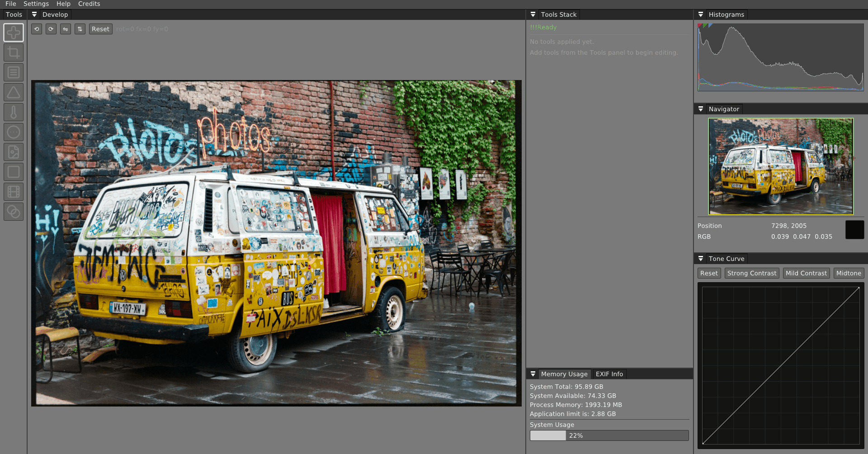Screen dimensions: 868x454
Task: Collapse the Tone Curve panel
Action: [701, 258]
